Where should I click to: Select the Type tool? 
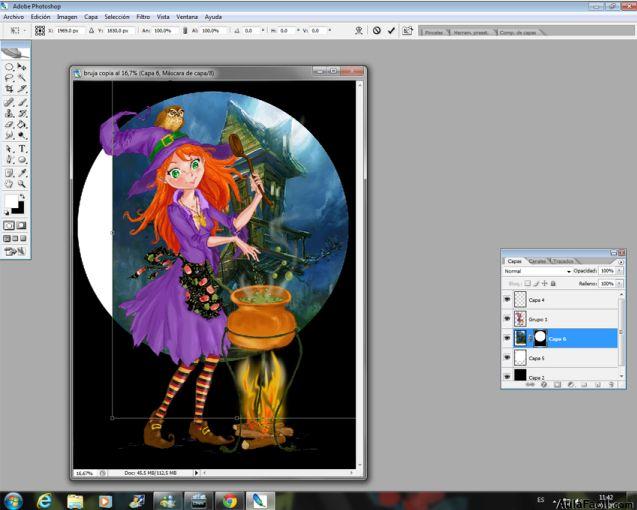tap(22, 149)
